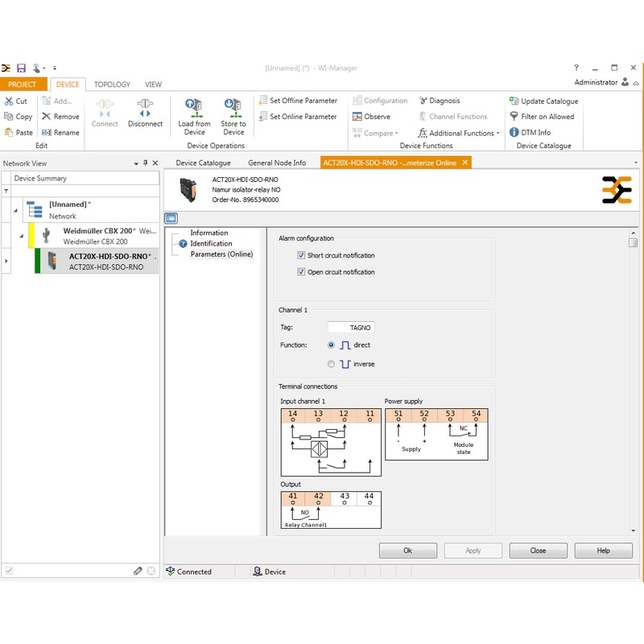The width and height of the screenshot is (644, 644).
Task: Open Set Online Parameter
Action: click(298, 117)
